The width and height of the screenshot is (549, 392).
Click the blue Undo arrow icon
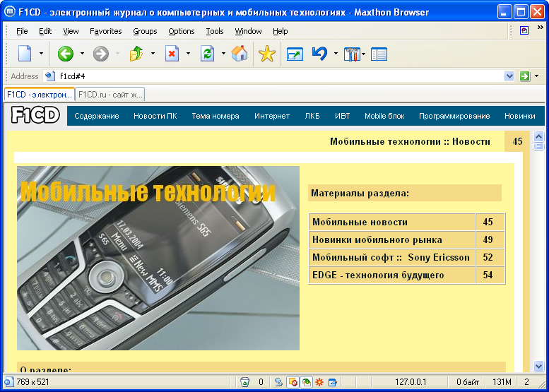pyautogui.click(x=319, y=54)
